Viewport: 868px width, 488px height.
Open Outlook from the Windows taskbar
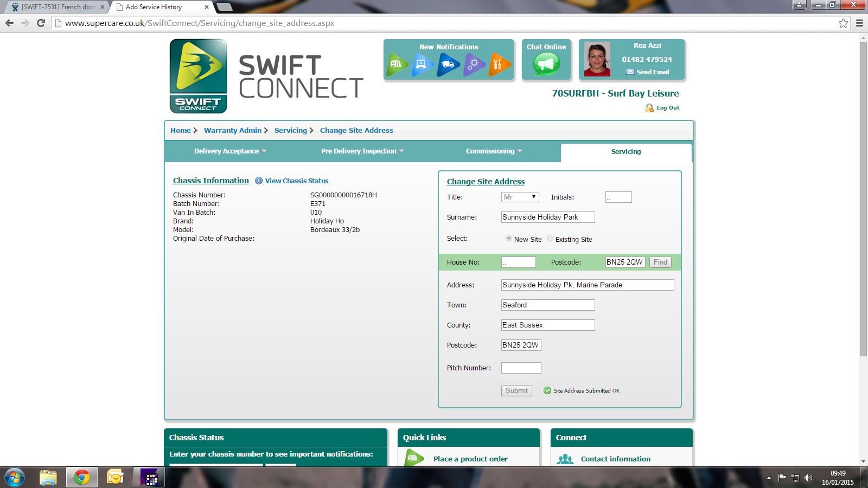(115, 478)
